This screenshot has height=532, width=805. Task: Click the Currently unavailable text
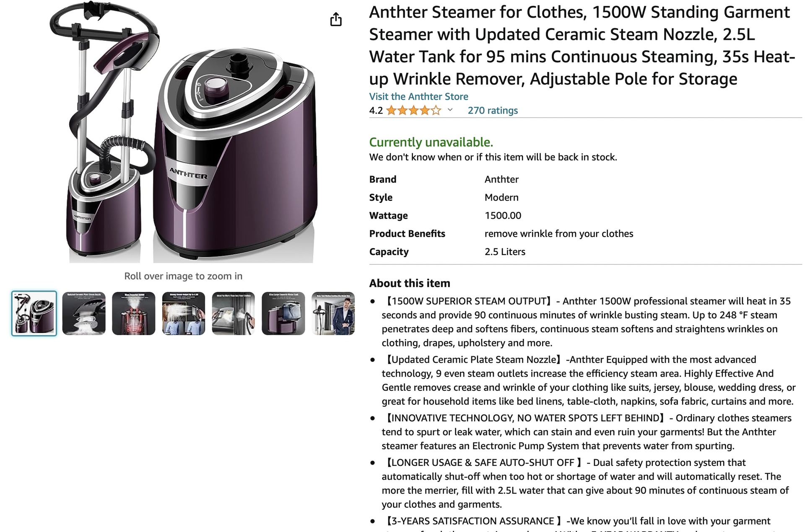pyautogui.click(x=431, y=142)
